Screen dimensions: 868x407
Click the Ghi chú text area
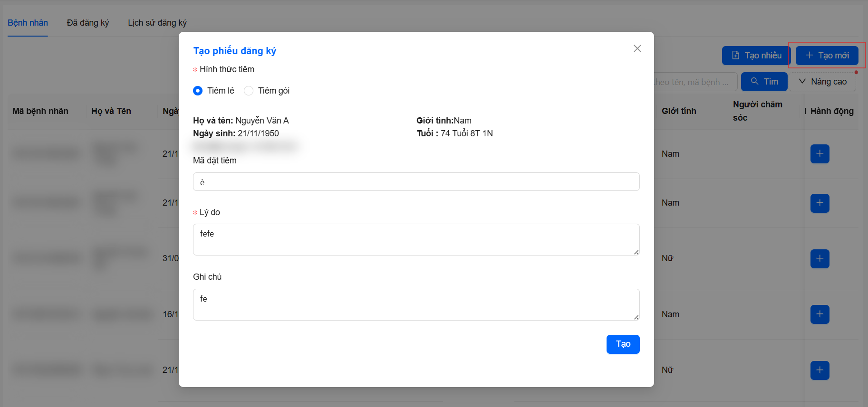[416, 304]
